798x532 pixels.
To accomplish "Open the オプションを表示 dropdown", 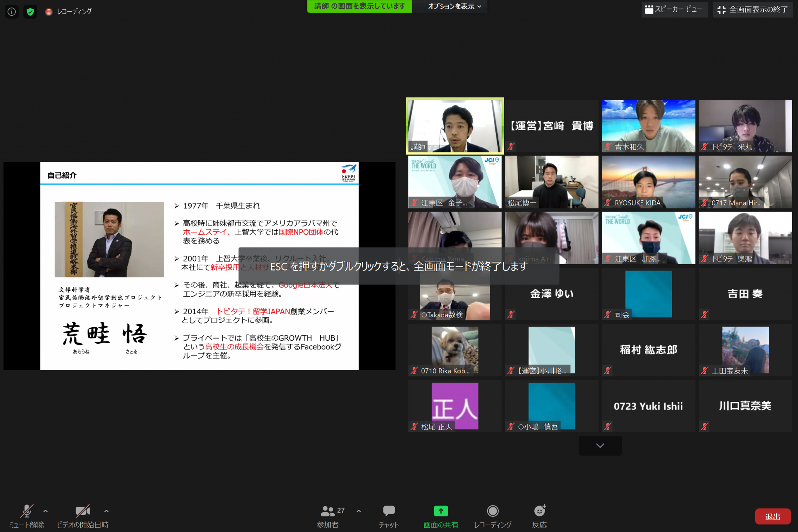I will click(454, 6).
